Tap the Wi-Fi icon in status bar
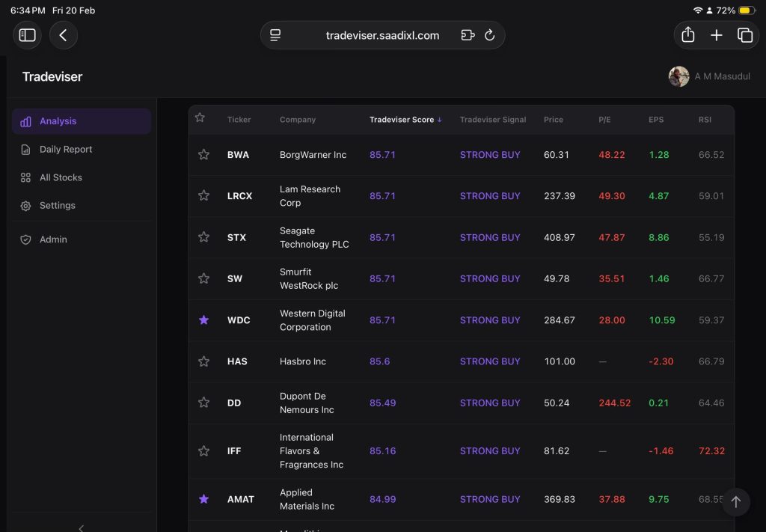 point(698,10)
